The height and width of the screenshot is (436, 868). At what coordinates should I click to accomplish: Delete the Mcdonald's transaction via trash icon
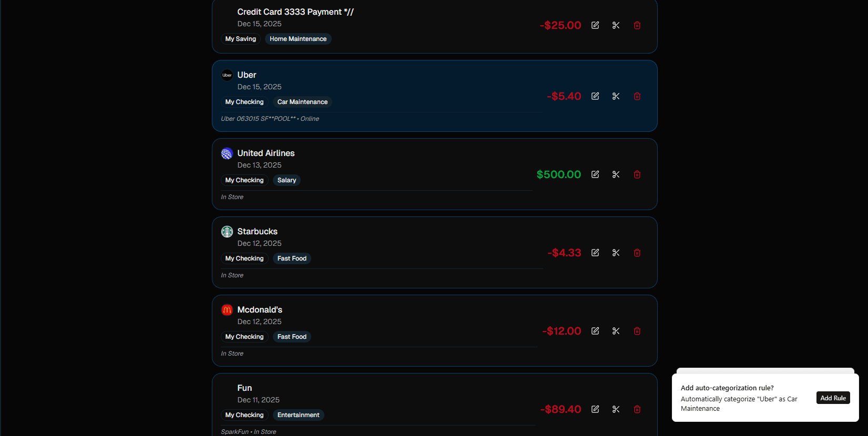637,331
